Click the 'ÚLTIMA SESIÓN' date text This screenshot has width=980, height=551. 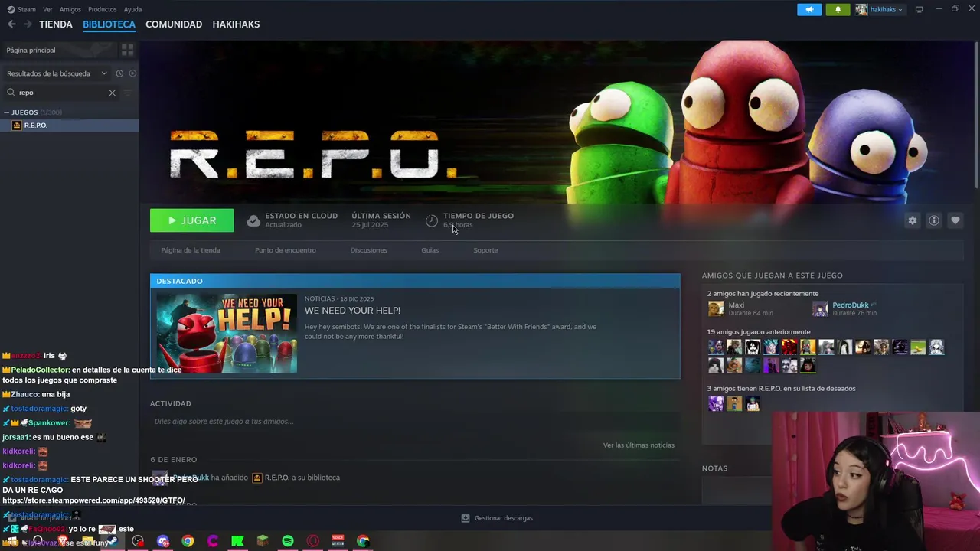click(x=370, y=225)
